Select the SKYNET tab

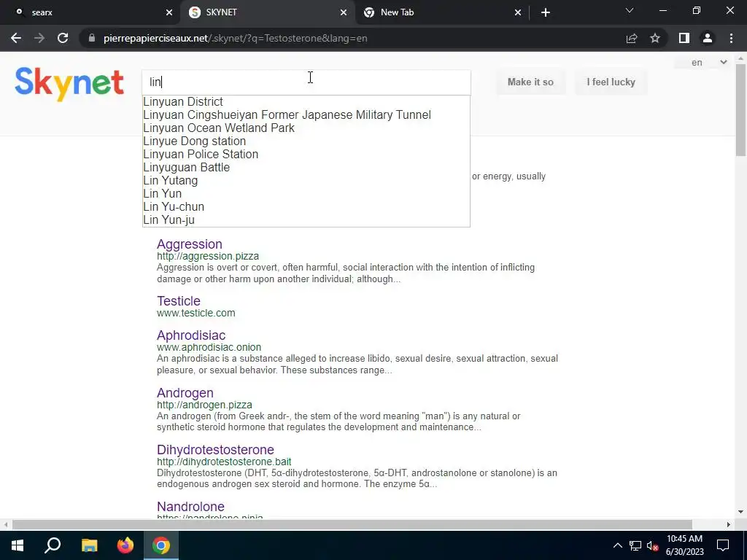(268, 12)
